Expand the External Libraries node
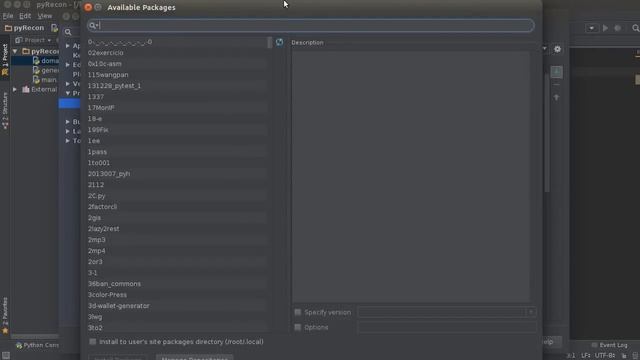Screen dimensions: 640x360 (x=15, y=89)
